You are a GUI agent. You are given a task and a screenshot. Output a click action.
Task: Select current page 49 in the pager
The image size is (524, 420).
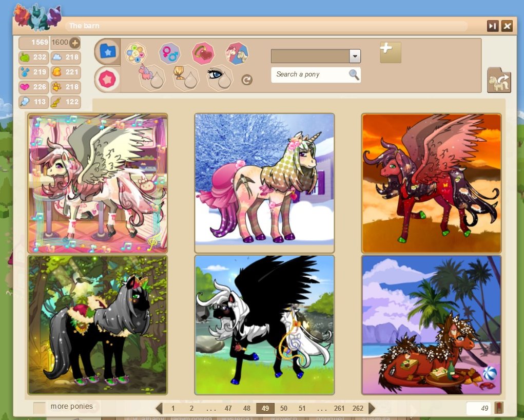point(265,408)
